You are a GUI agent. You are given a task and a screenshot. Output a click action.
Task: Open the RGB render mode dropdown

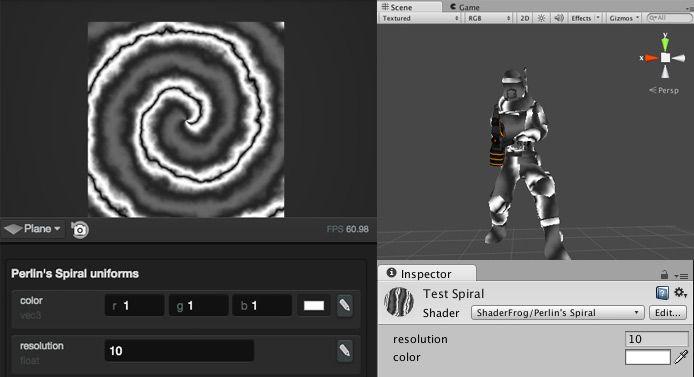(x=489, y=18)
